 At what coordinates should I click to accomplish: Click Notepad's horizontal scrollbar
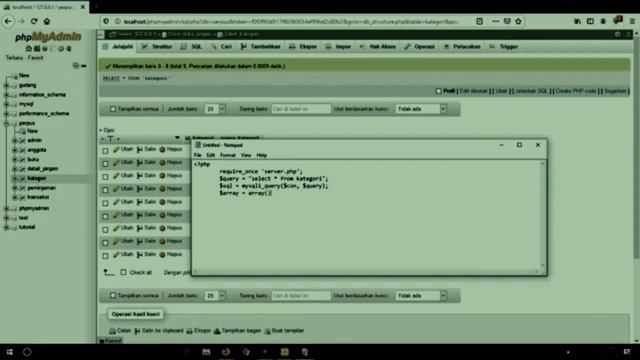click(x=367, y=271)
